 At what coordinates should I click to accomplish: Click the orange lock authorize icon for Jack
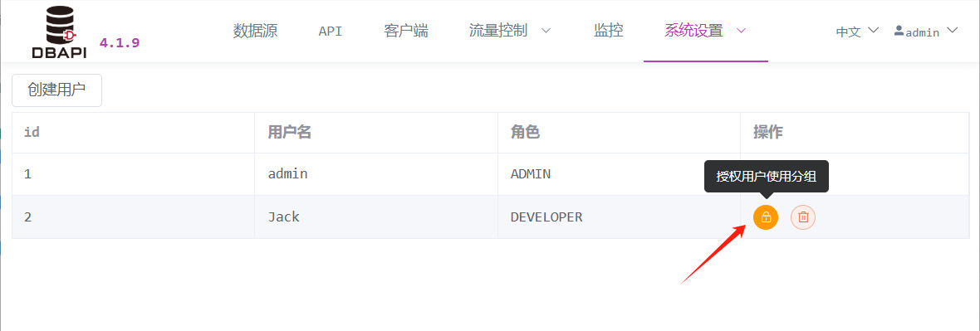click(x=765, y=217)
